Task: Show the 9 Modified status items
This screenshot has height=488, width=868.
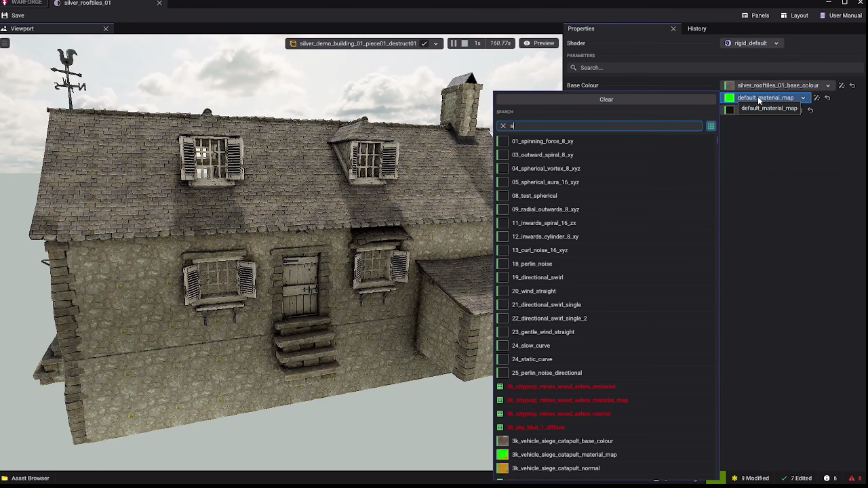Action: (750, 479)
